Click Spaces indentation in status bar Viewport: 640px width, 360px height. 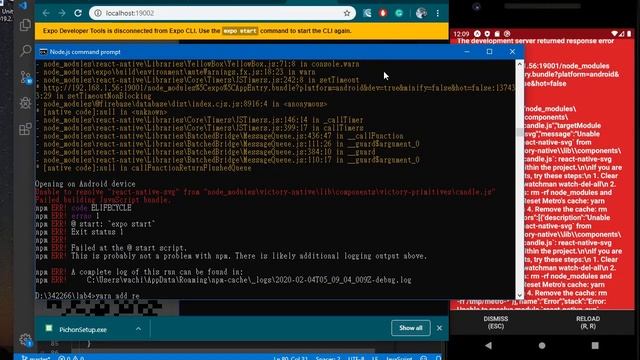point(327,358)
